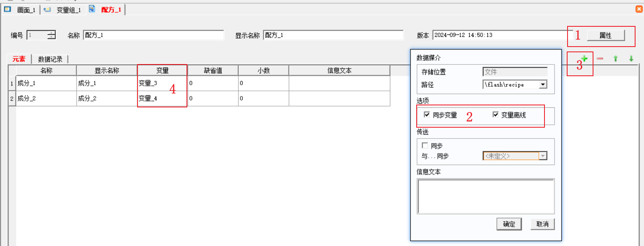
Task: Click 小数 cell of 成分_1 row
Action: click(x=264, y=83)
